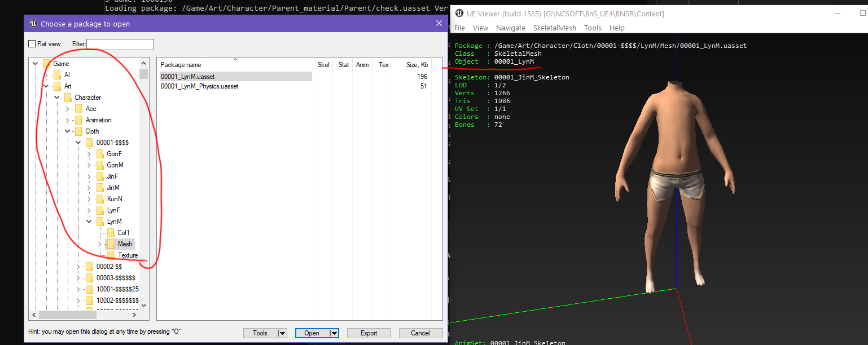Select the LynF folder in the tree
868x345 pixels.
[113, 210]
